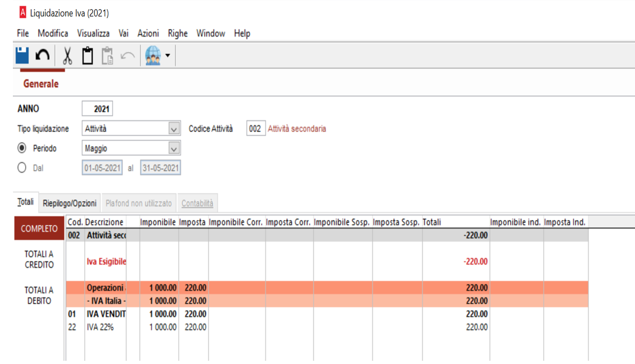Click the red Banana app logo
635x364 pixels.
tap(23, 12)
